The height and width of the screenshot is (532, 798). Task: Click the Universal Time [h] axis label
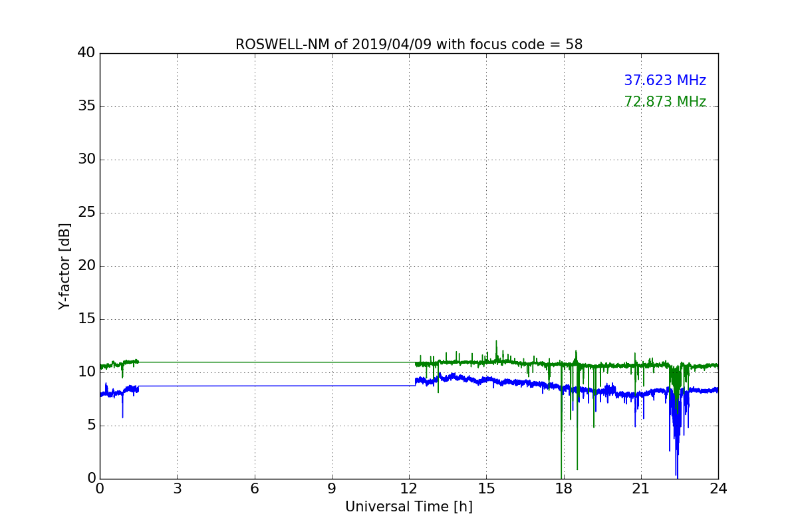[x=409, y=507]
